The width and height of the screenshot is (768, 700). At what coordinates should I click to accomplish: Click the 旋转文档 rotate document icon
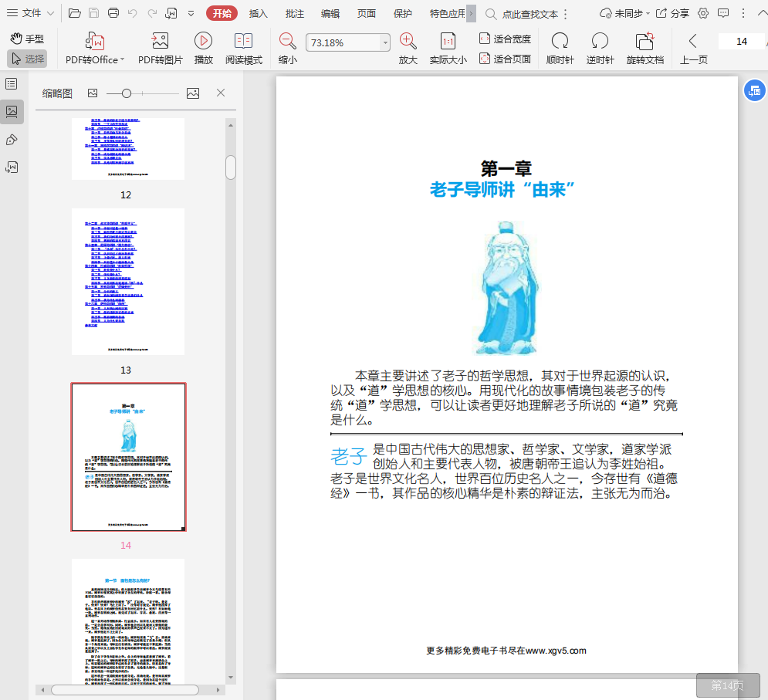[x=645, y=42]
